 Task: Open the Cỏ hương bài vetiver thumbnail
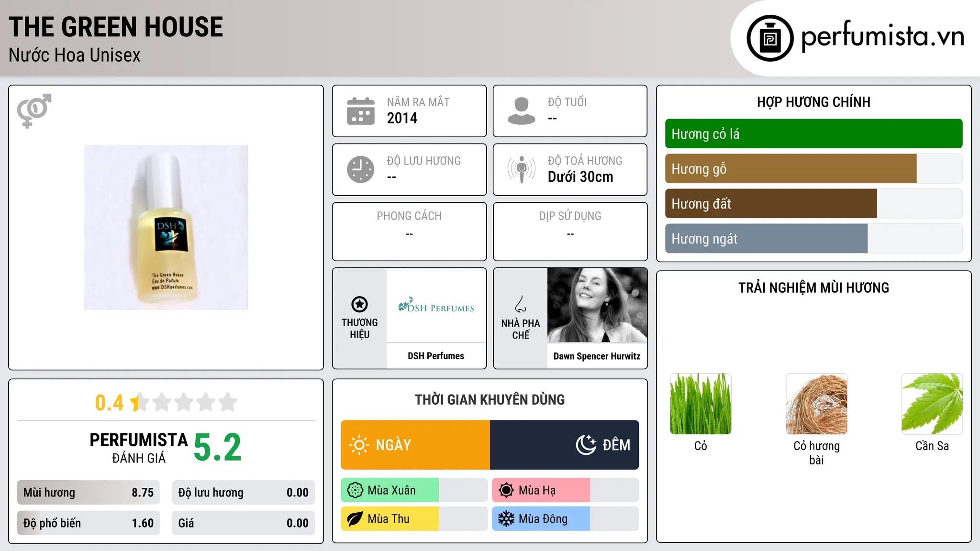click(816, 404)
